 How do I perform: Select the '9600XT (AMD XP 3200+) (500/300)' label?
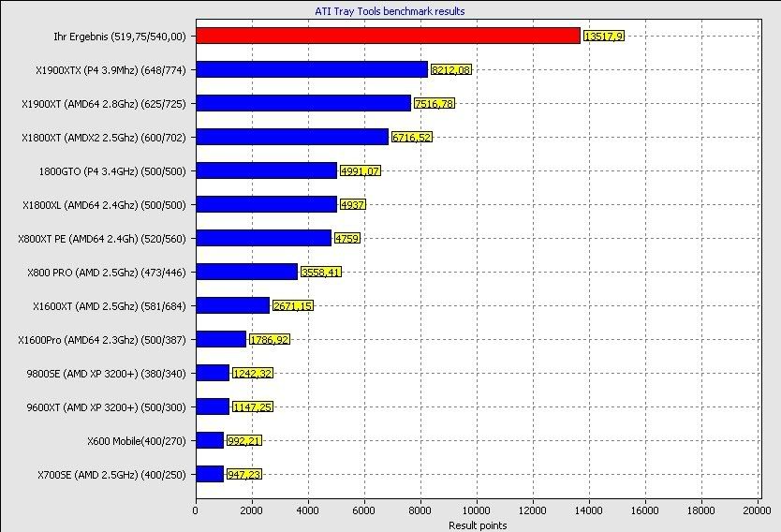coord(106,407)
